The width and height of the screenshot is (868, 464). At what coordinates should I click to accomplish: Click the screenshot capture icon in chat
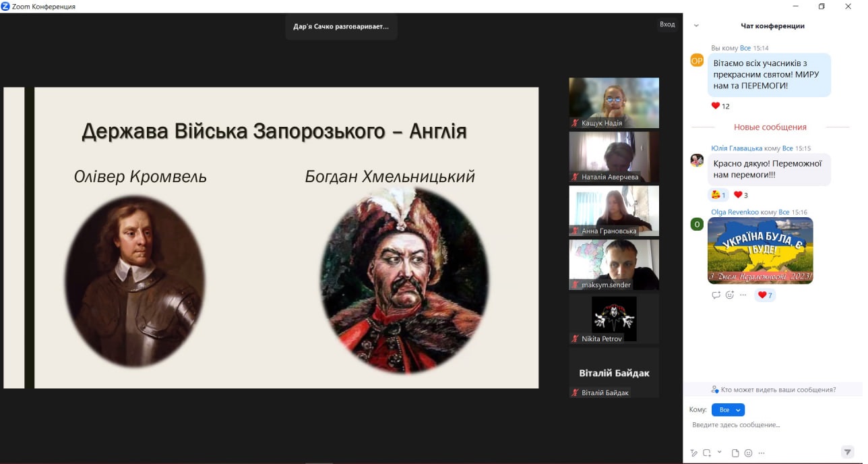click(707, 453)
